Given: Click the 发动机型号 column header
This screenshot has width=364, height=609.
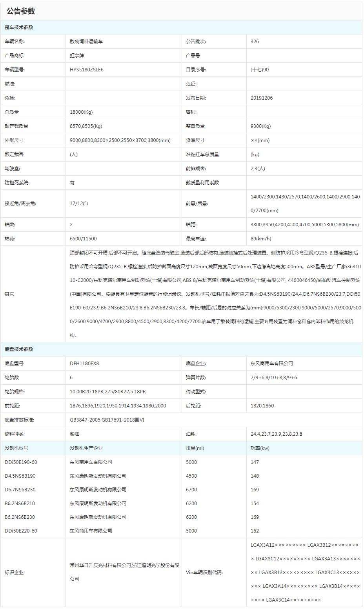Looking at the screenshot, I should click(16, 448).
